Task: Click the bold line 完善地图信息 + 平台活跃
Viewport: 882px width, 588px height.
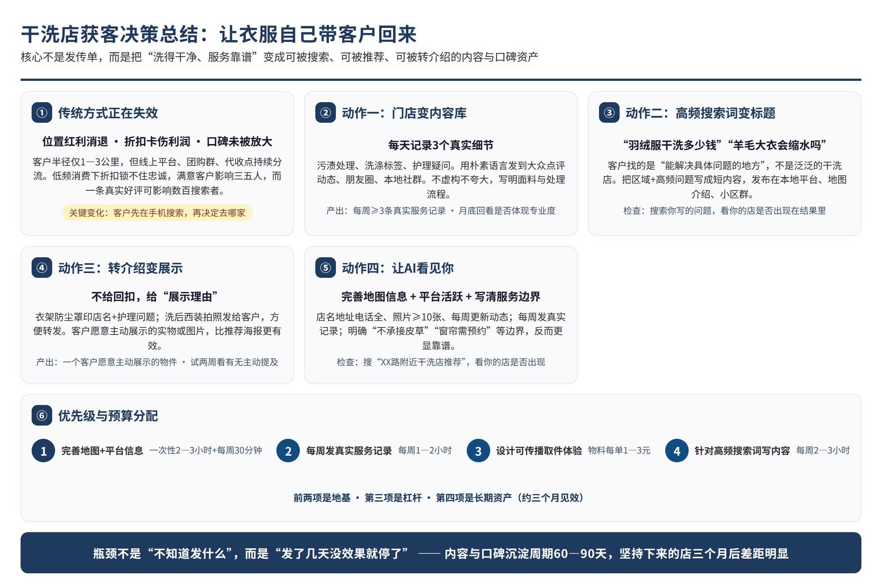Action: tap(441, 297)
